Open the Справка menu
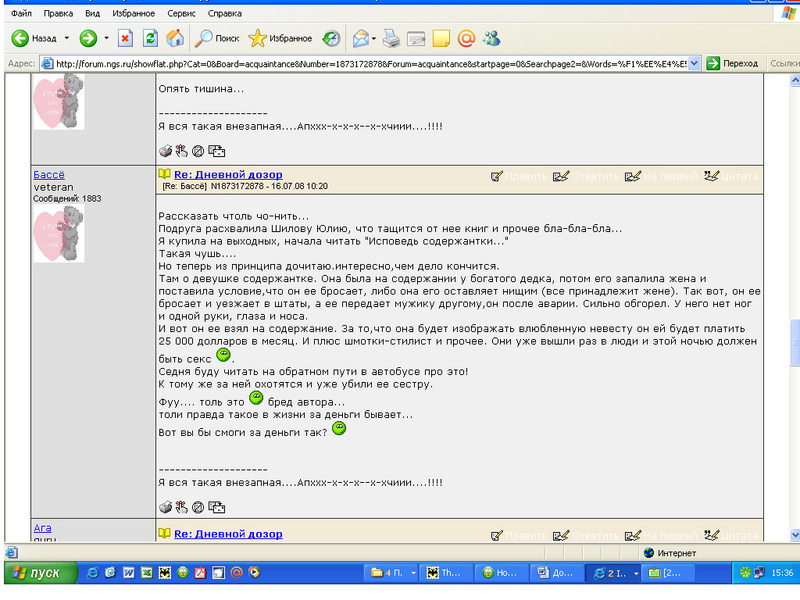The width and height of the screenshot is (800, 600). click(224, 13)
